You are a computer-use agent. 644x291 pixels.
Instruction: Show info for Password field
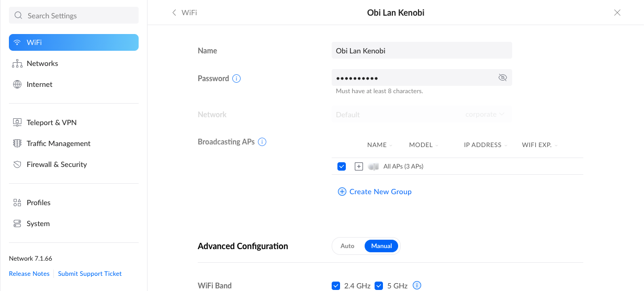pos(236,79)
